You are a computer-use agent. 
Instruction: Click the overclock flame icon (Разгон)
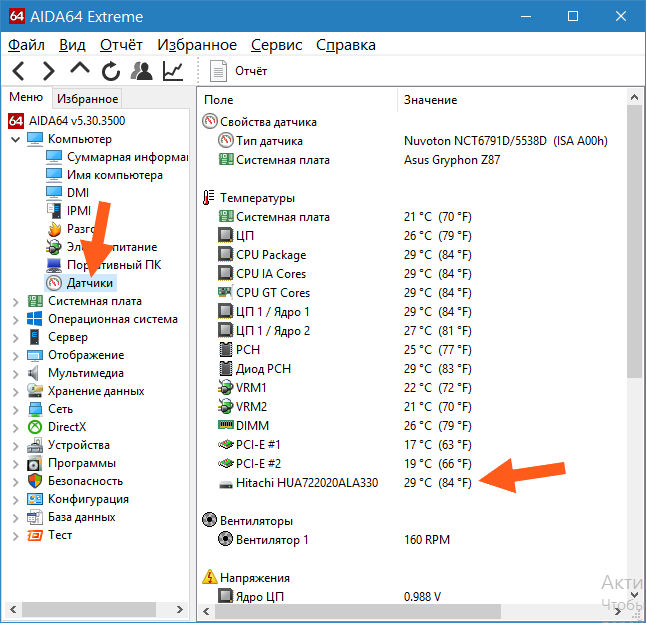coord(54,229)
